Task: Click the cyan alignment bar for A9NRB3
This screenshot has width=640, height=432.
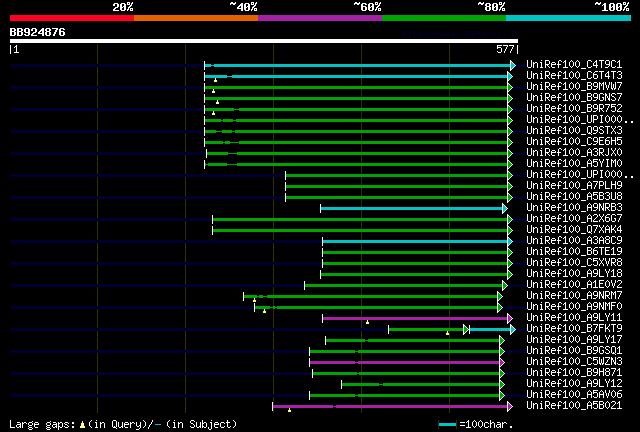Action: [412, 209]
